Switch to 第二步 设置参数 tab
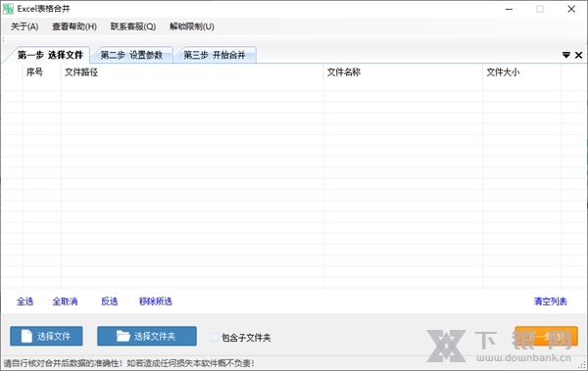This screenshot has width=588, height=371. coord(131,55)
